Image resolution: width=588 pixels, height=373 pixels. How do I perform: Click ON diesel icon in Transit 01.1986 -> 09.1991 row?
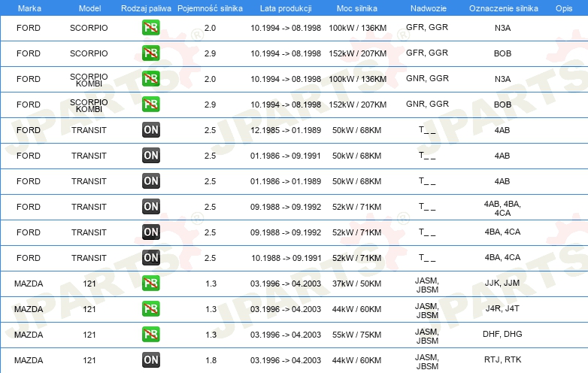(x=150, y=155)
